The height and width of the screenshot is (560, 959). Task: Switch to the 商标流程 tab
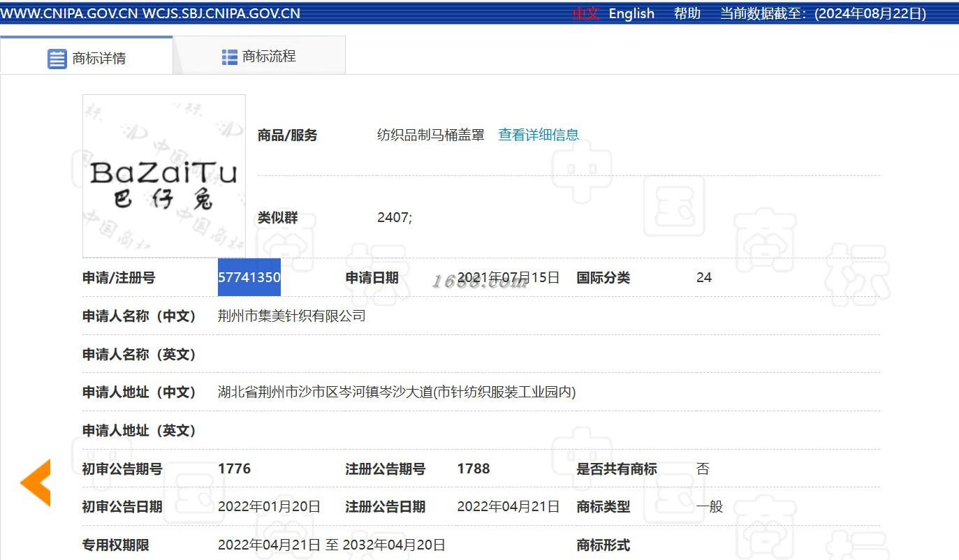pos(259,56)
